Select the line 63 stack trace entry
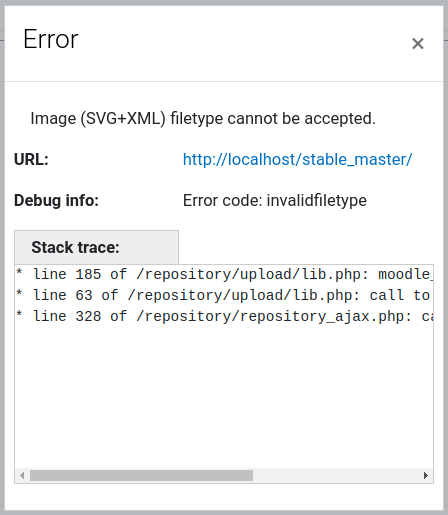448x515 pixels. tap(224, 295)
